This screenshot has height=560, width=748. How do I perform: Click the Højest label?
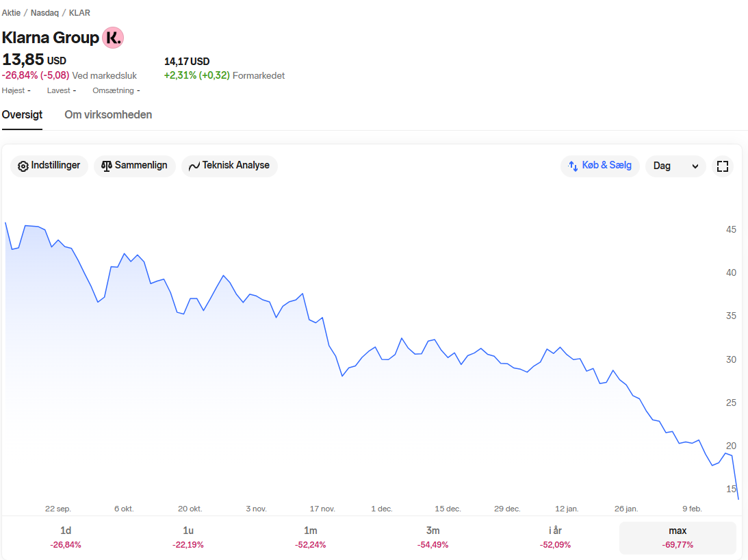[14, 90]
